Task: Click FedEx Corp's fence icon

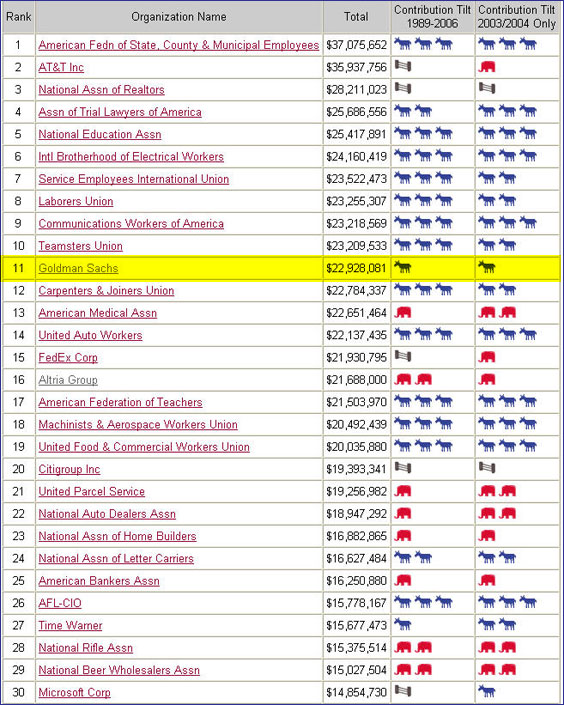Action: (x=403, y=356)
